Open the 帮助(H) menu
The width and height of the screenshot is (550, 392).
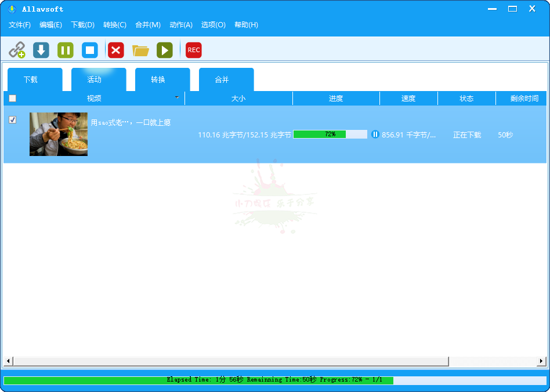pyautogui.click(x=246, y=25)
